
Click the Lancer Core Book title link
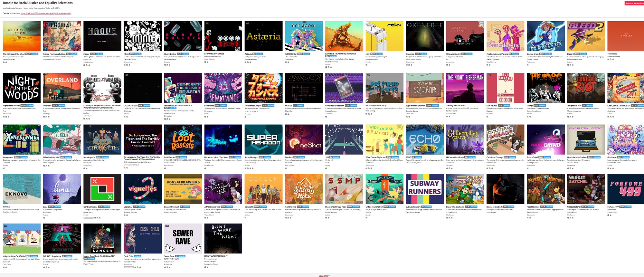[99, 256]
